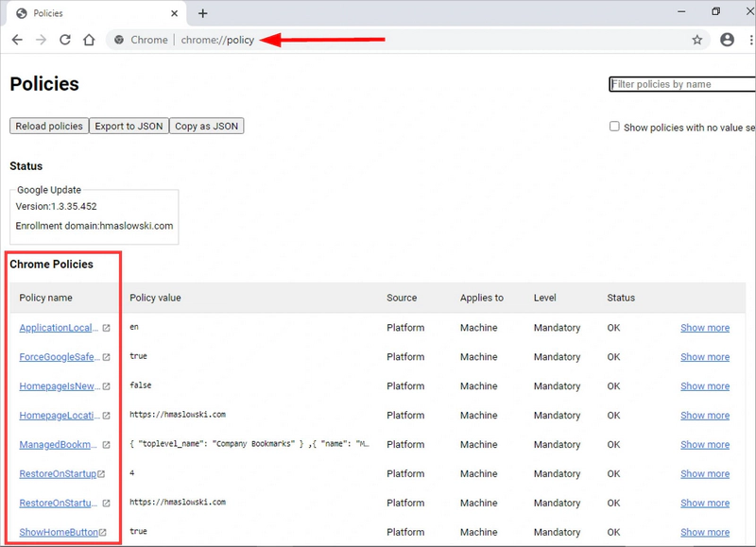756x547 pixels.
Task: Open the HomepageIsNew policy link
Action: 60,386
